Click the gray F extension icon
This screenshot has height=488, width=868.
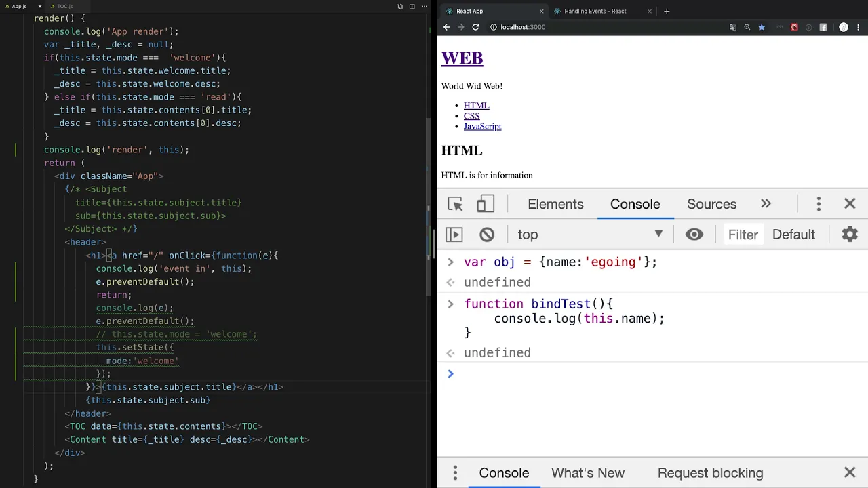click(x=823, y=27)
